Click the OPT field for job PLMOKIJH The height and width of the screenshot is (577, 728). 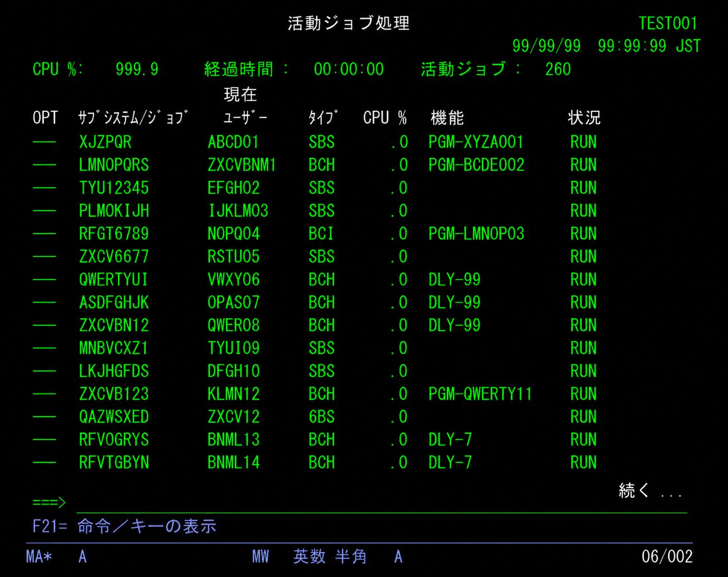(44, 211)
